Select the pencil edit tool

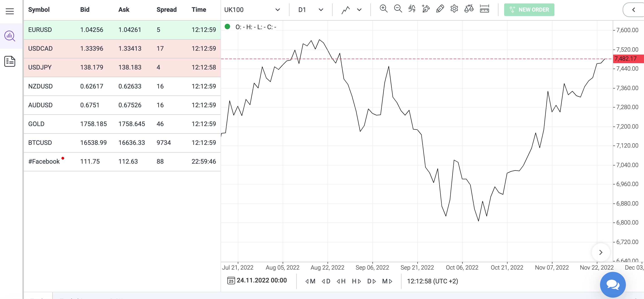click(440, 9)
